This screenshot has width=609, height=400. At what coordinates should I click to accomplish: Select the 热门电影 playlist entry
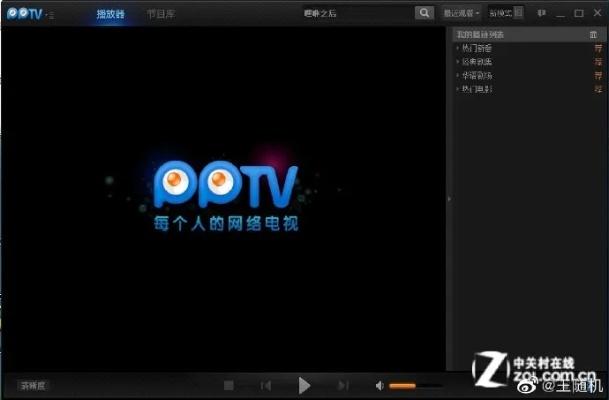[x=477, y=89]
